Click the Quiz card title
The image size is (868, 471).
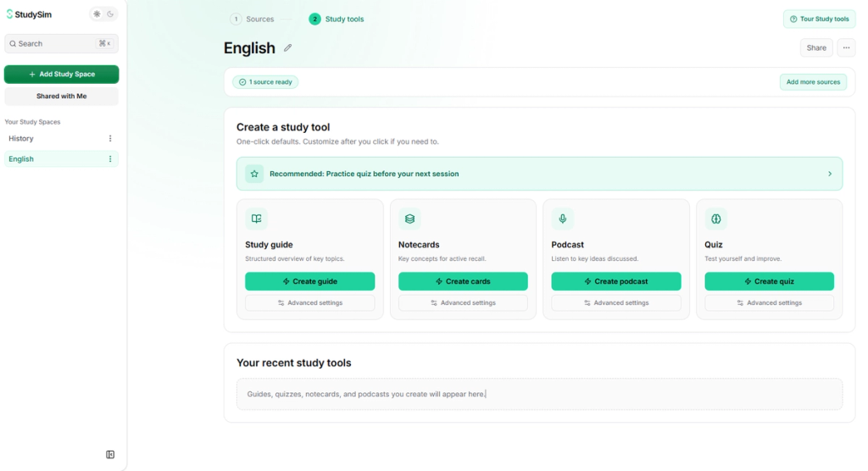[714, 245]
